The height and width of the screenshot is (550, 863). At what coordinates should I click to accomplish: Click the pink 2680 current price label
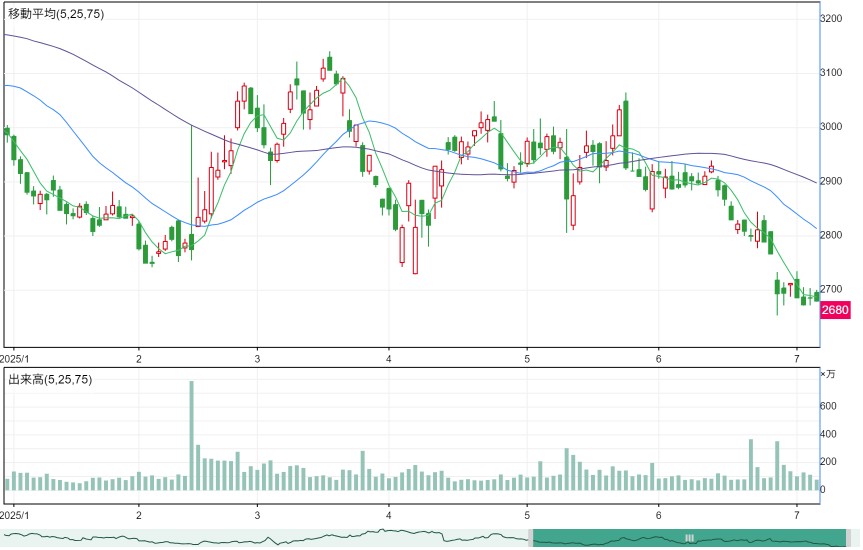coord(834,310)
